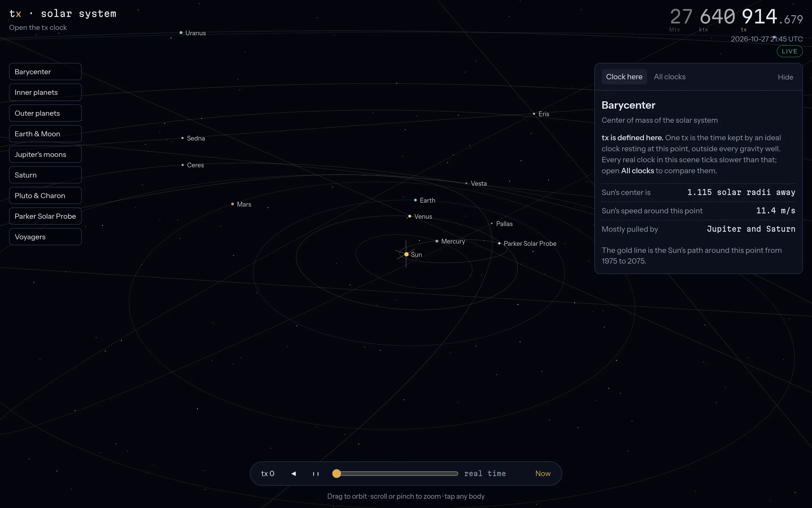
Task: Click the tx 0 button
Action: tap(267, 473)
